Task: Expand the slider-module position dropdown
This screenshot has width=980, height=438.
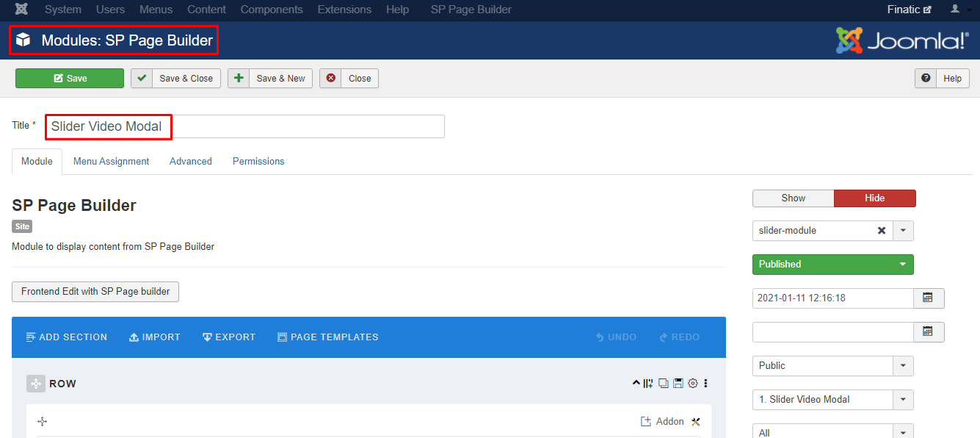Action: pos(903,231)
